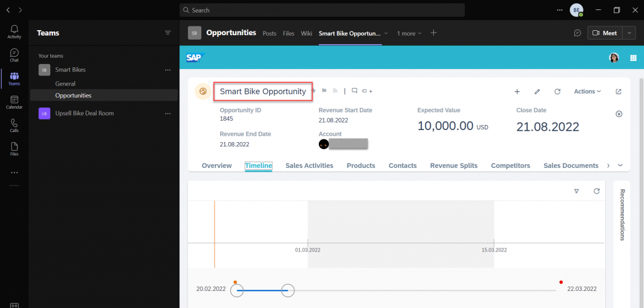The height and width of the screenshot is (308, 644).
Task: Collapse the opportunity header details
Action: (619, 114)
